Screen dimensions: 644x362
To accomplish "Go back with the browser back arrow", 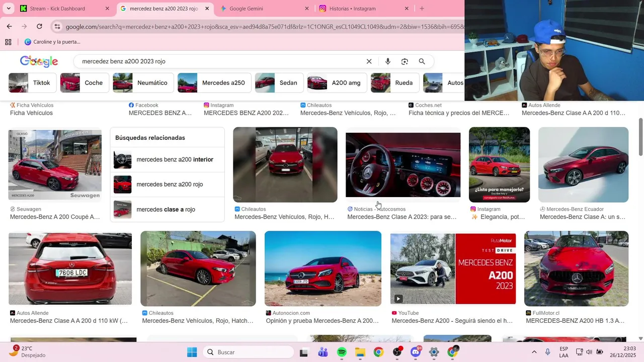I will point(9,26).
